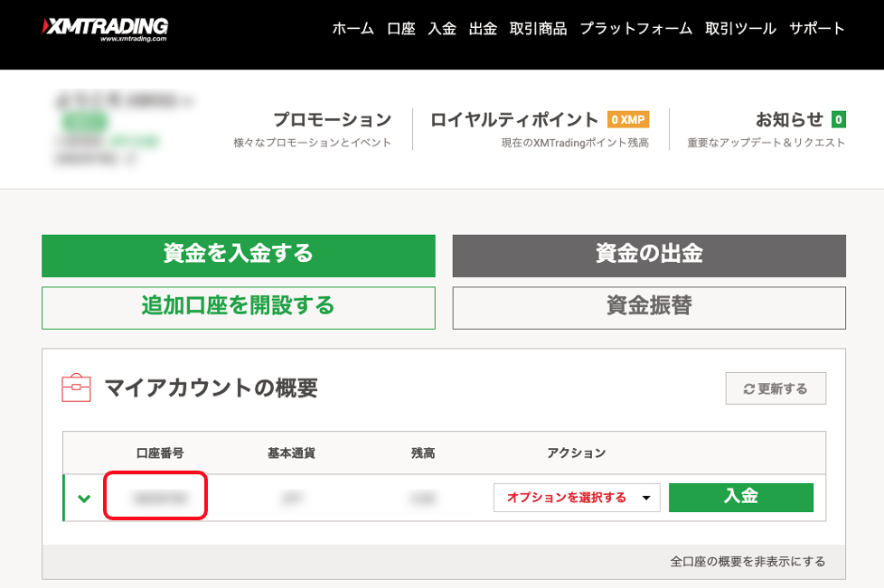Select 入金 in top navigation
The width and height of the screenshot is (884, 588).
pos(442,28)
